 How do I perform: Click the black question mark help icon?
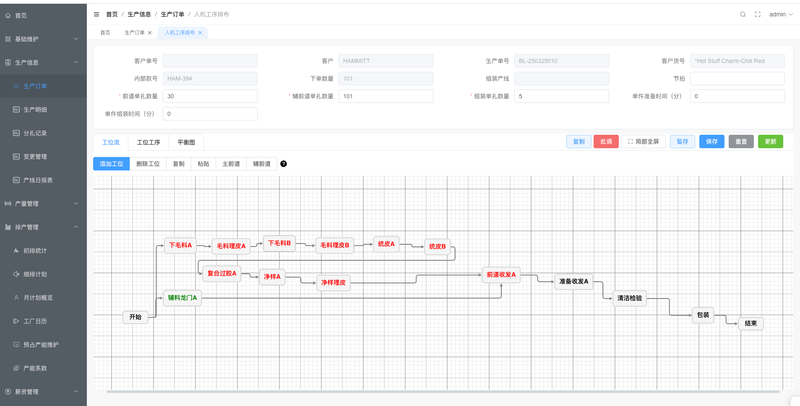(284, 164)
